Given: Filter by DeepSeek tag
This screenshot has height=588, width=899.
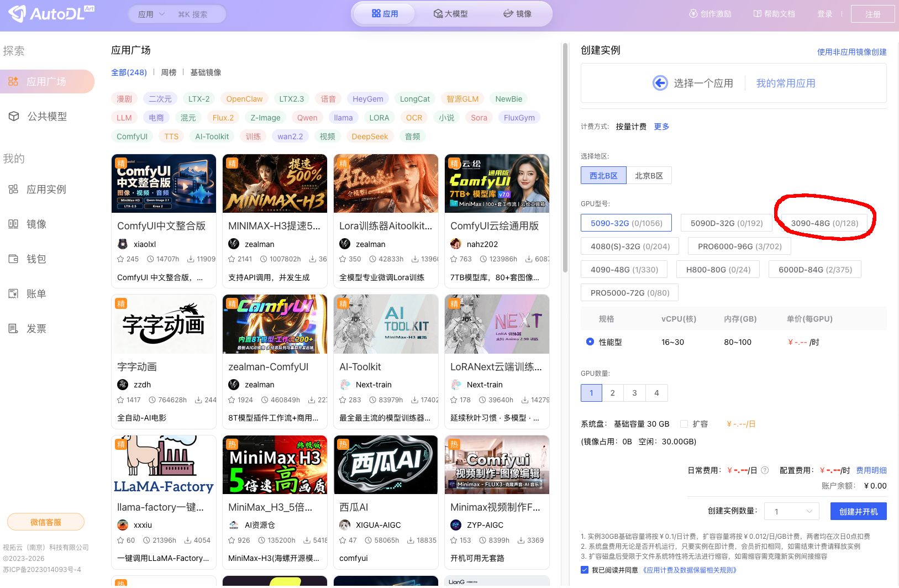Looking at the screenshot, I should [370, 136].
